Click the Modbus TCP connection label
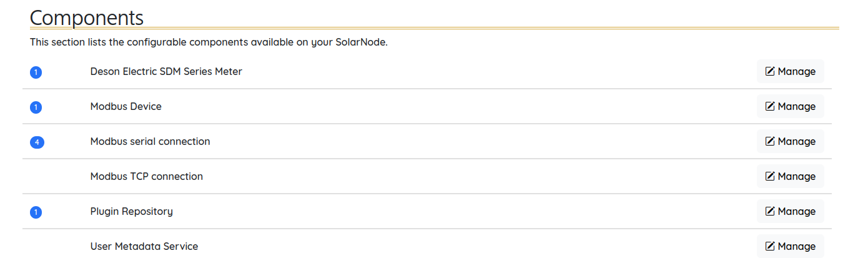This screenshot has height=273, width=868. pos(147,176)
